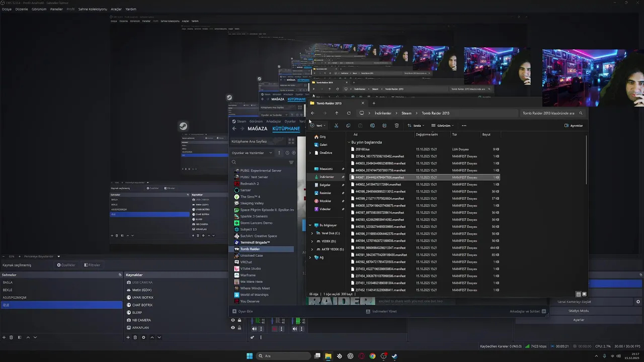This screenshot has width=644, height=362.
Task: Open scene filters icon in Sahneler toolbar
Action: coord(20,337)
